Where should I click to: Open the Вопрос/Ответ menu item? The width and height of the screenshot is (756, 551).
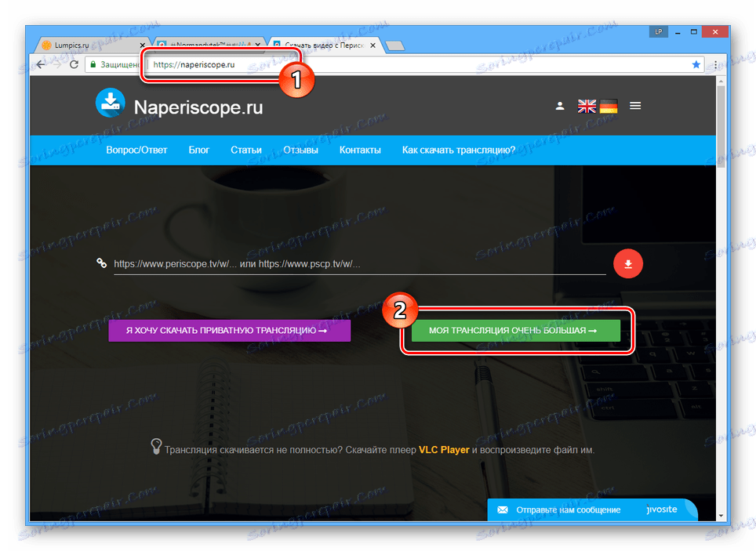[137, 150]
